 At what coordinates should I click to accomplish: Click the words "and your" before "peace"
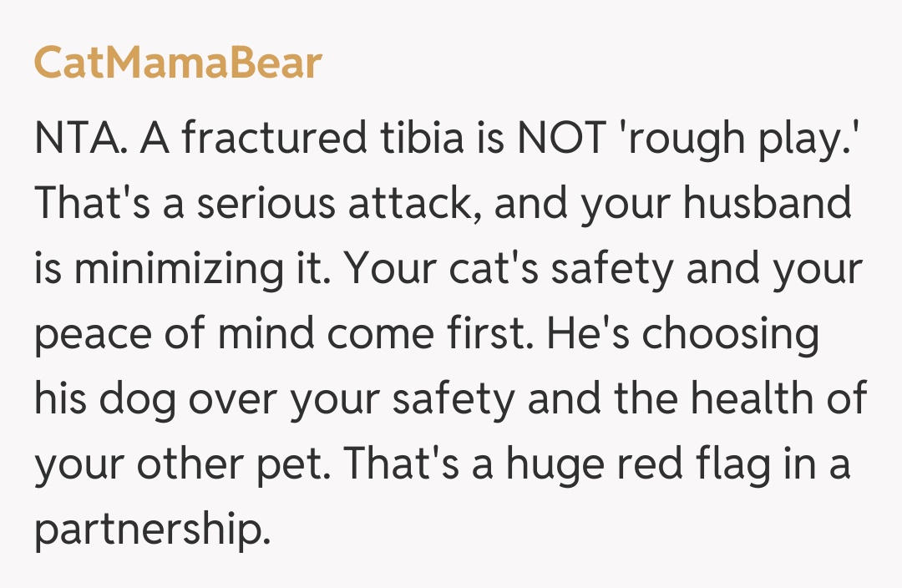pos(778,269)
